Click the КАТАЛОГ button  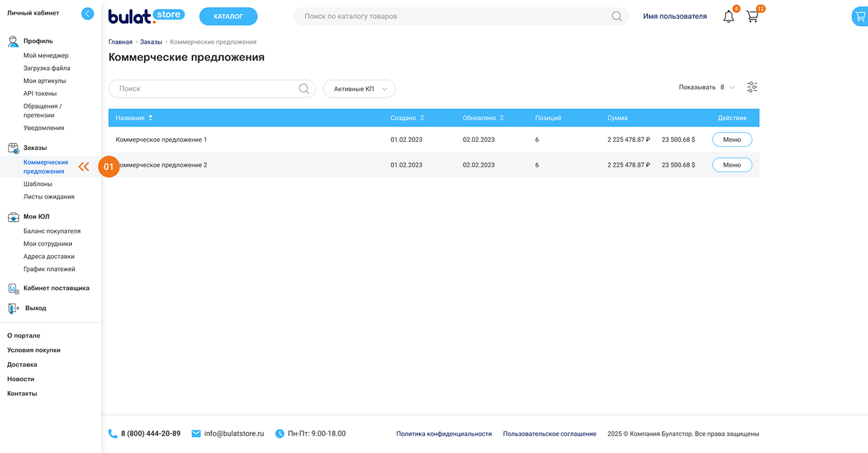(228, 16)
